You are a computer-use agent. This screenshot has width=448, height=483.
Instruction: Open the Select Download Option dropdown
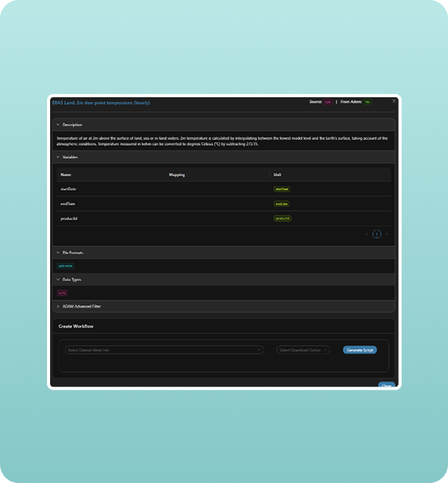pyautogui.click(x=303, y=350)
